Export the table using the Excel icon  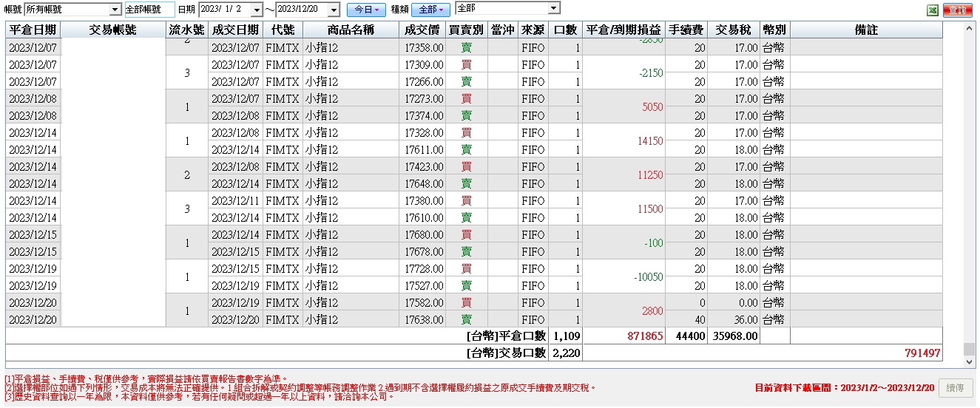click(933, 10)
